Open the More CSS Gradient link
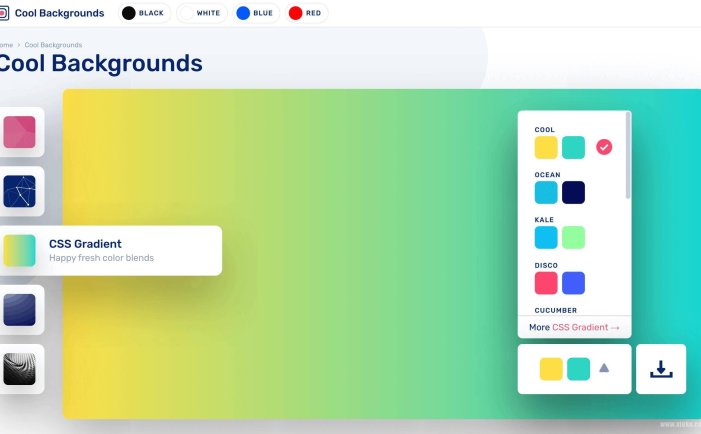Screen dimensions: 701x434 point(574,327)
